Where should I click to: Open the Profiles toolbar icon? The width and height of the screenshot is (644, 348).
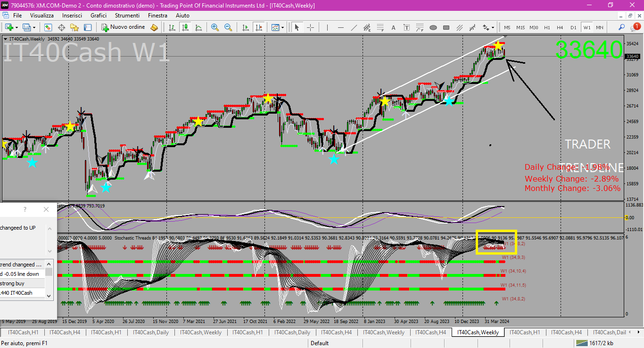point(26,27)
